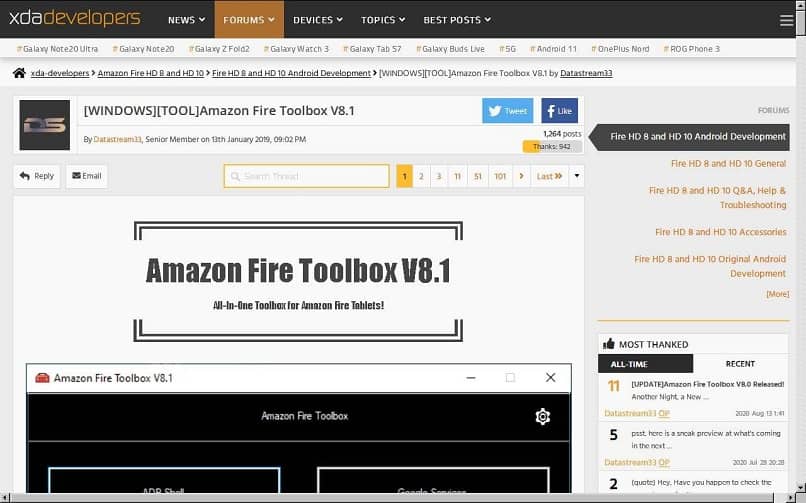Click the horizontal scrollbar track

pyautogui.click(x=398, y=498)
